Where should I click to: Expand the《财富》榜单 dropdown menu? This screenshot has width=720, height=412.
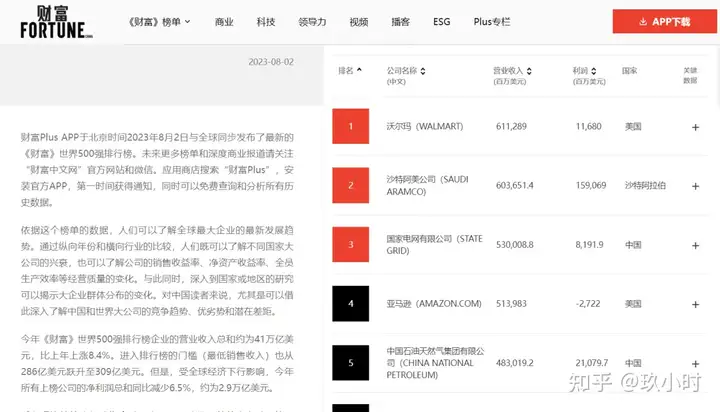point(159,22)
